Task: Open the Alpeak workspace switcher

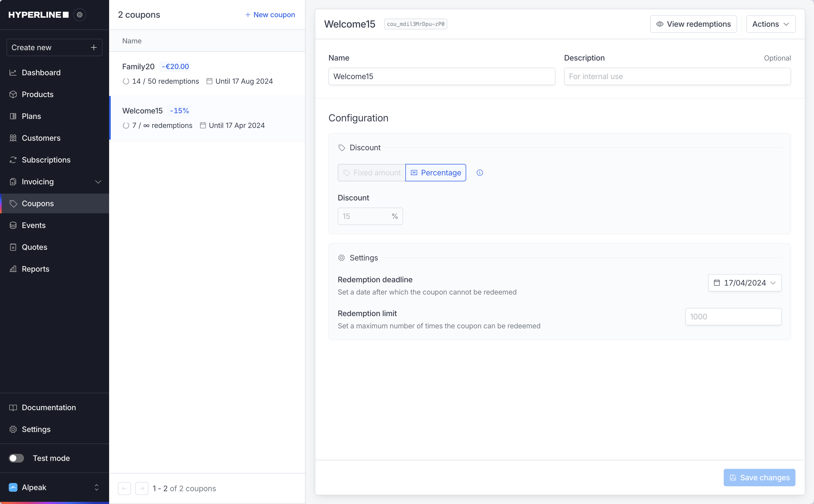Action: pos(54,487)
